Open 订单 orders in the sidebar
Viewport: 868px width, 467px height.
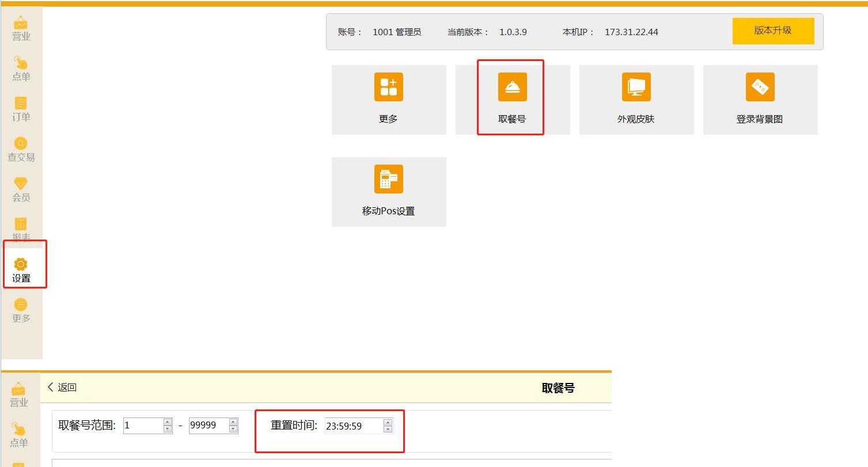tap(21, 109)
